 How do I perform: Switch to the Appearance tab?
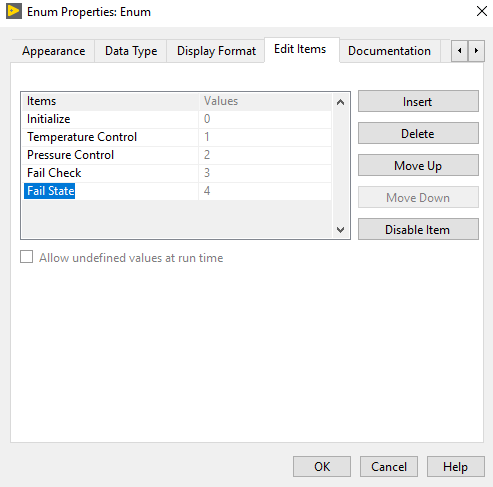53,51
